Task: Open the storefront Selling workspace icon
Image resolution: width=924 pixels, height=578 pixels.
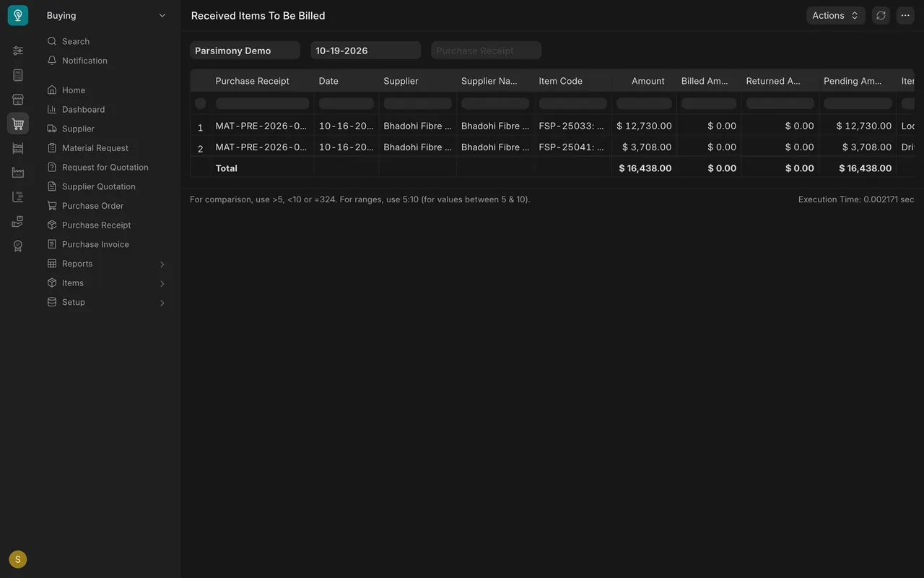Action: click(18, 100)
